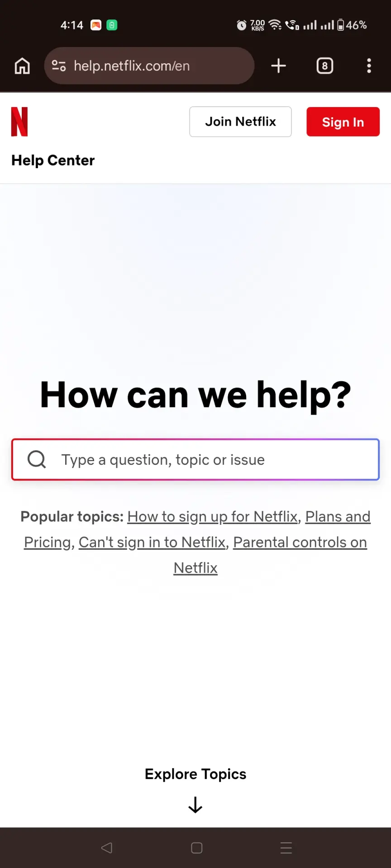
Task: Open the browser three-dot menu
Action: 369,66
